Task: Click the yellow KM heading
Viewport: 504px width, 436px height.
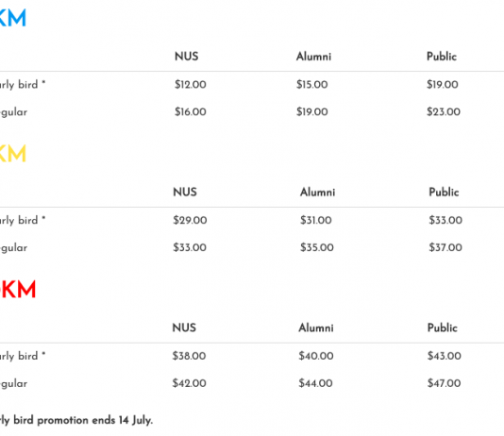Action: [x=12, y=154]
